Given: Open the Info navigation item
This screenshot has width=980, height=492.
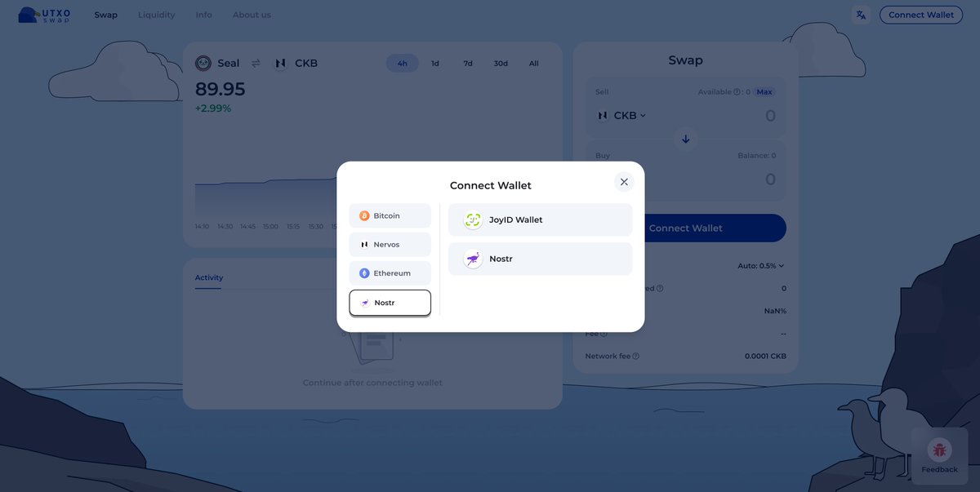Looking at the screenshot, I should (x=203, y=15).
